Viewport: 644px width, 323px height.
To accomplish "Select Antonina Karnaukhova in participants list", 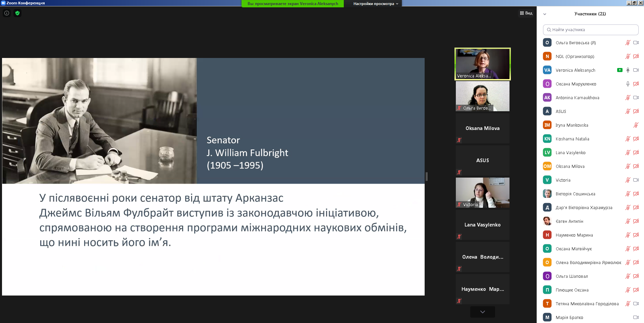I will (577, 98).
